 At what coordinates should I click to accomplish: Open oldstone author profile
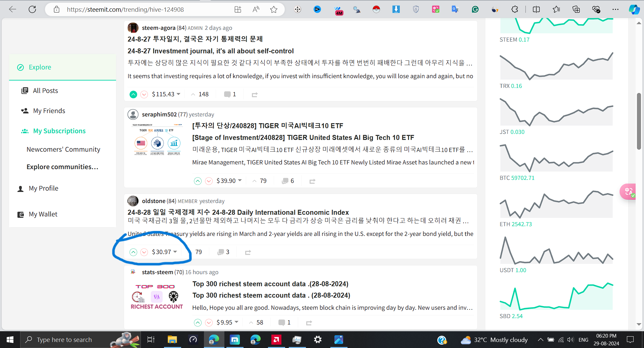(154, 201)
